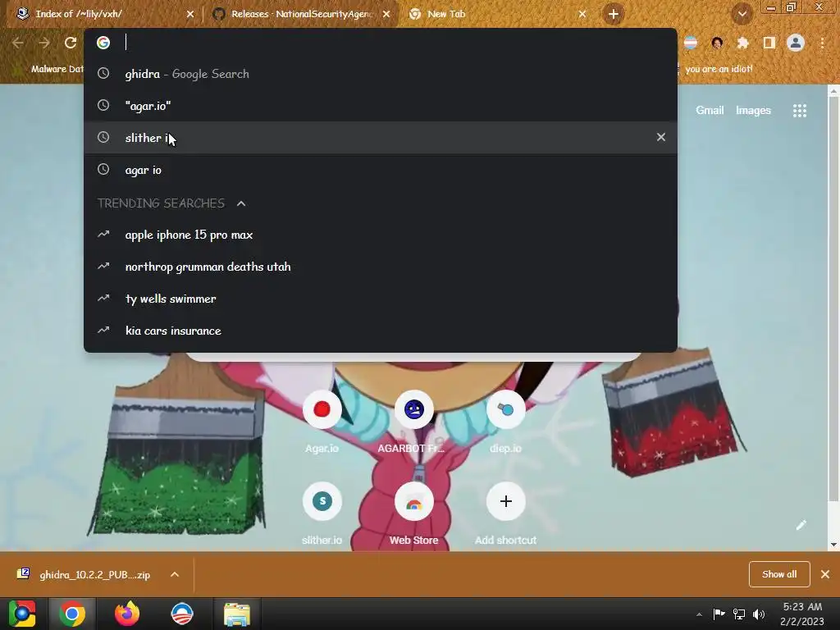This screenshot has height=630, width=840.
Task: Launch Firefox from the taskbar
Action: (x=127, y=614)
